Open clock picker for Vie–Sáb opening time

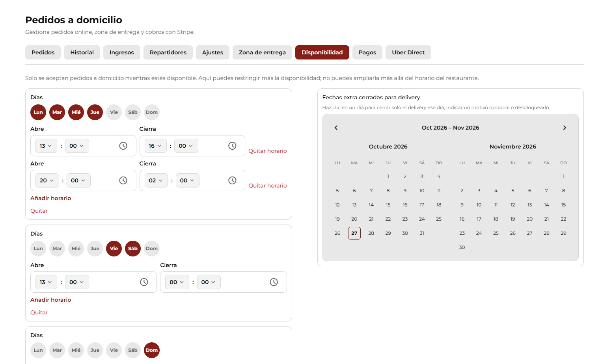(144, 282)
